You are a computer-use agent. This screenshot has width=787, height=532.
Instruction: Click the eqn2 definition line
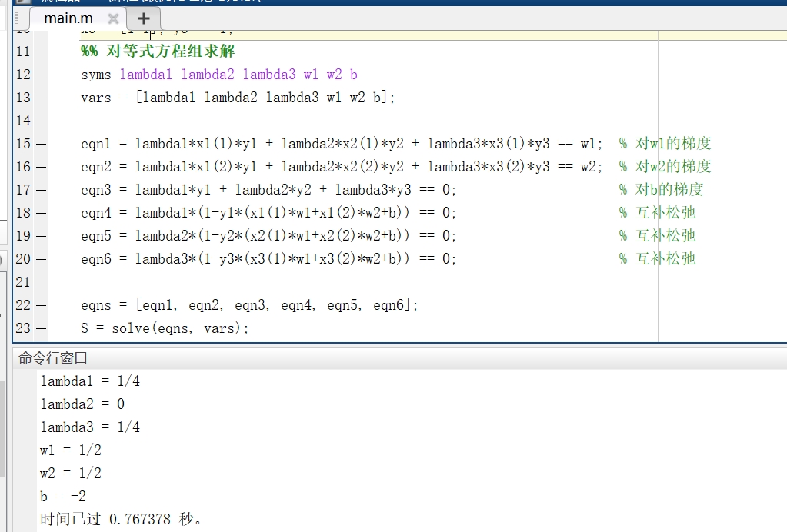[x=342, y=167]
